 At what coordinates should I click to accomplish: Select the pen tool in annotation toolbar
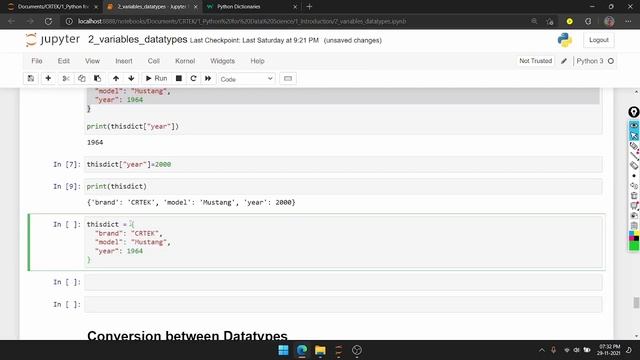(633, 146)
